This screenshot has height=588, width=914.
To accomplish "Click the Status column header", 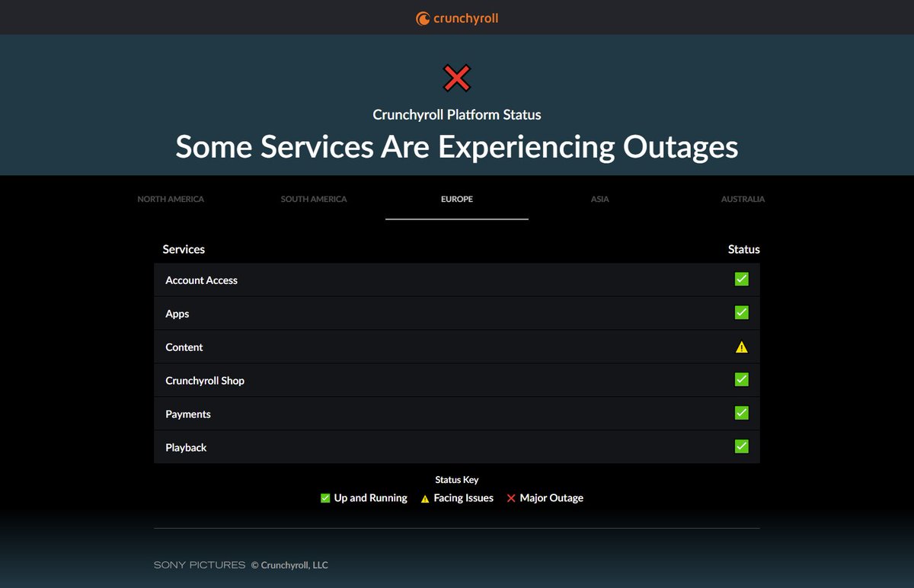I will point(744,249).
